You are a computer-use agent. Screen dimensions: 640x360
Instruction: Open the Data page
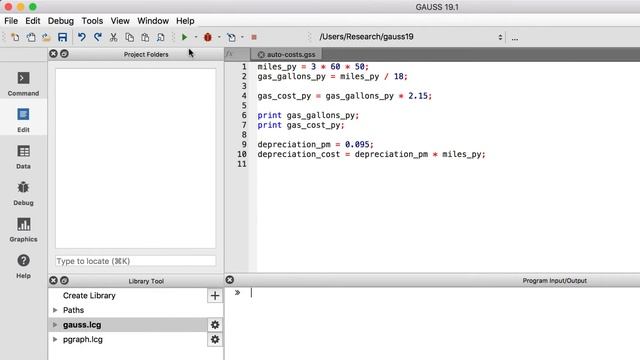pos(23,157)
